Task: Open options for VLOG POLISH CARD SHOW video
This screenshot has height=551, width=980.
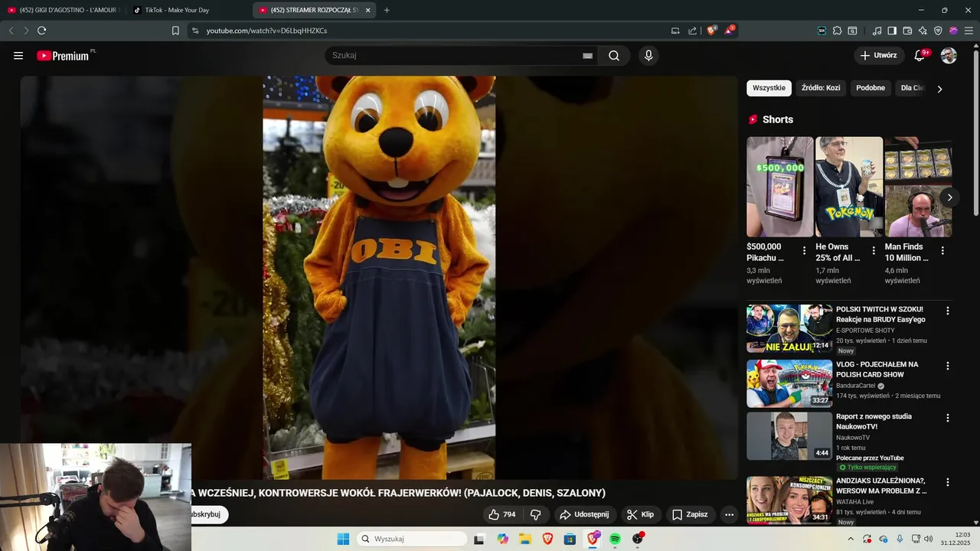Action: (948, 366)
